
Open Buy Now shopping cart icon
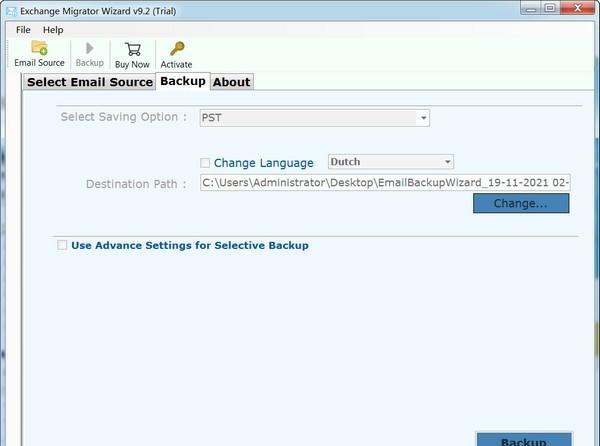[132, 49]
